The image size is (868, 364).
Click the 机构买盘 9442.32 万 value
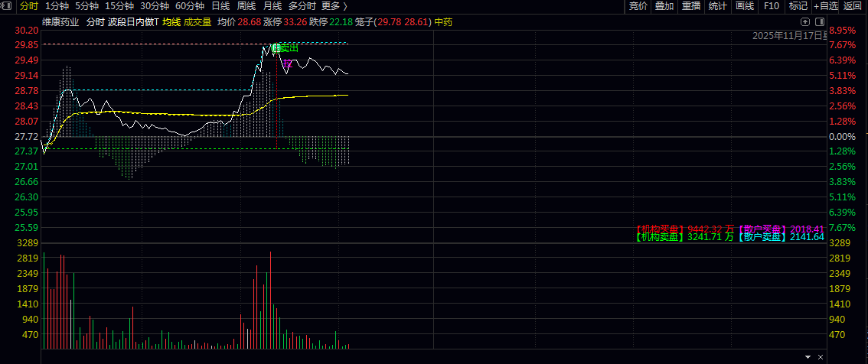point(710,229)
